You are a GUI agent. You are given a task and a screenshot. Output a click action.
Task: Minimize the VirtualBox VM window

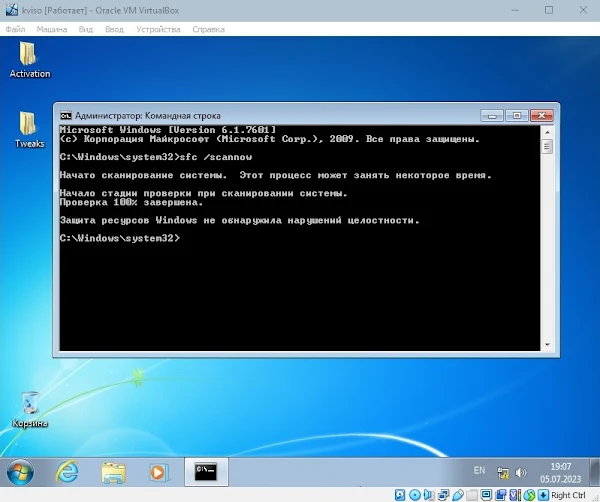tap(515, 10)
